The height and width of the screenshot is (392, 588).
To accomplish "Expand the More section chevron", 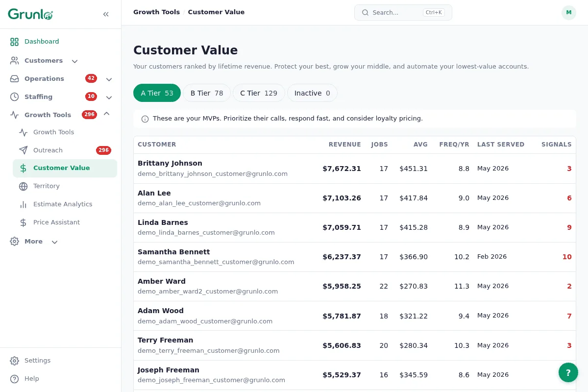I will tap(54, 242).
